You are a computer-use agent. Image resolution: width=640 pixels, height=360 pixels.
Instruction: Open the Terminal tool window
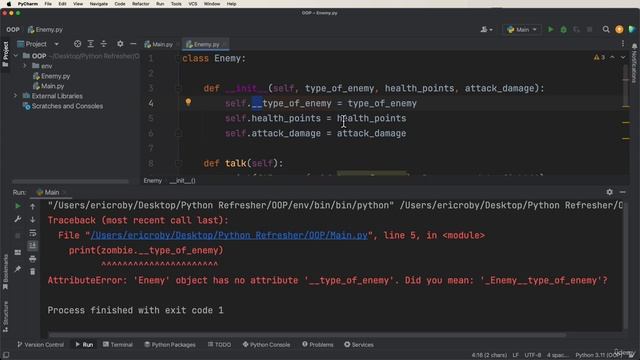(x=118, y=344)
